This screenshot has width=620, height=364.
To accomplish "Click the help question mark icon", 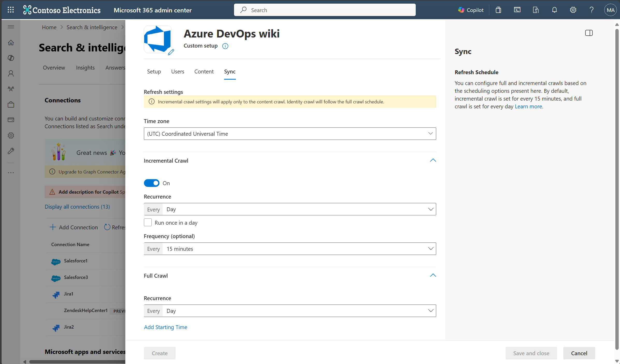I will (592, 10).
